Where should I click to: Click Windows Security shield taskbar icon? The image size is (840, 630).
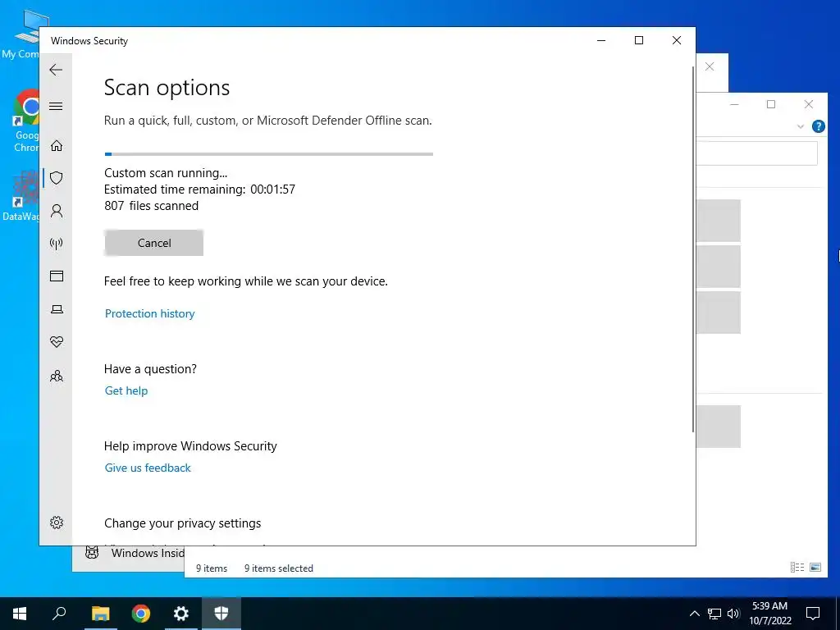tap(221, 614)
